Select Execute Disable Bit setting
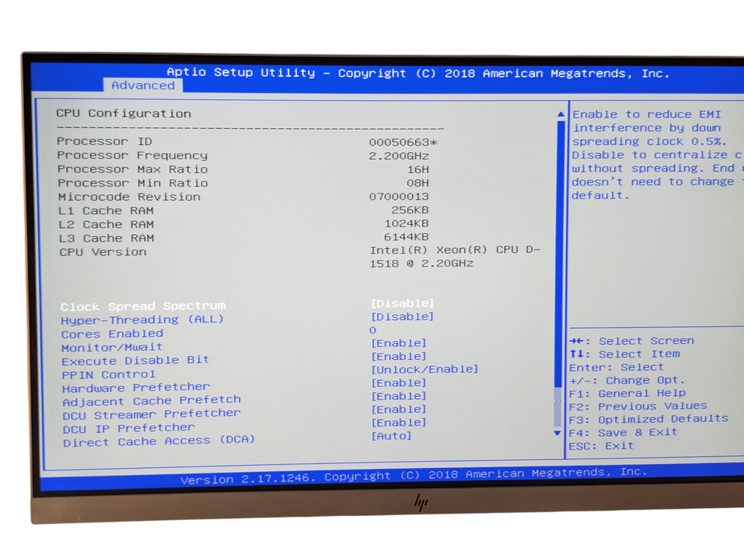 pyautogui.click(x=136, y=361)
